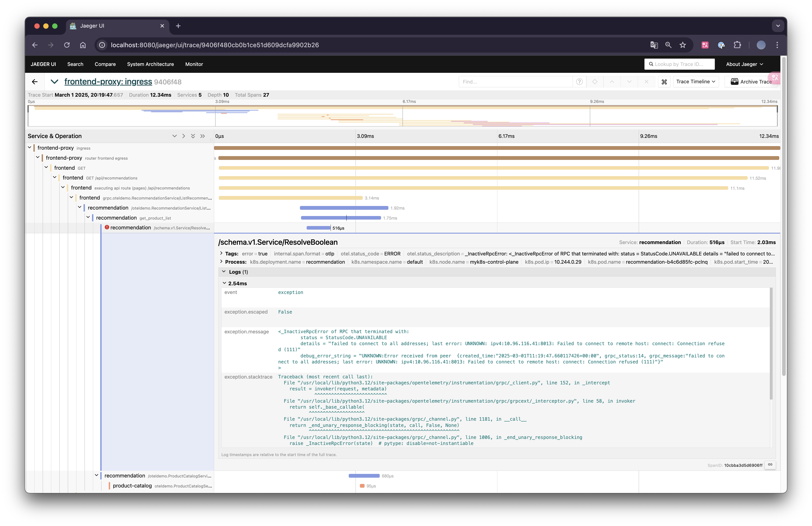Collapse the frontend GET /api/recommendations span
812x526 pixels.
point(55,177)
